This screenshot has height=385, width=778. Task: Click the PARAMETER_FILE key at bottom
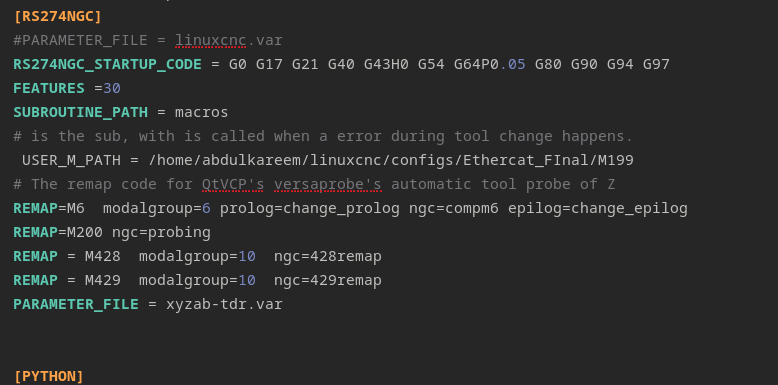pyautogui.click(x=76, y=304)
